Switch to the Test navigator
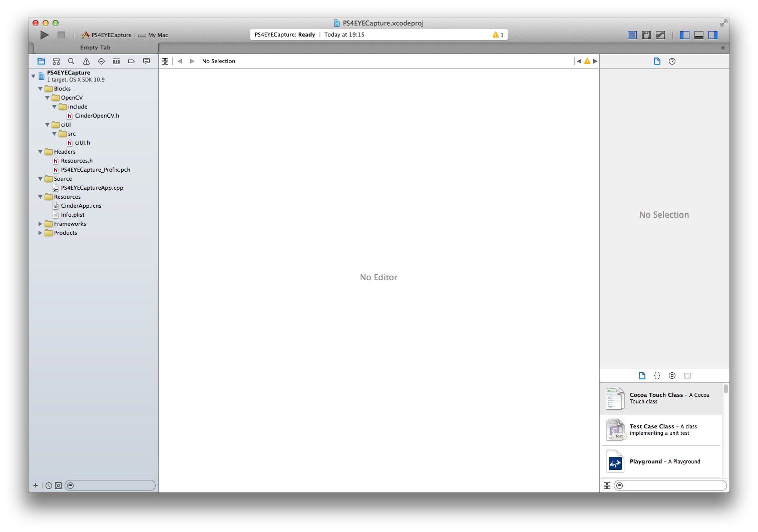Viewport: 758px width, 532px height. click(101, 61)
